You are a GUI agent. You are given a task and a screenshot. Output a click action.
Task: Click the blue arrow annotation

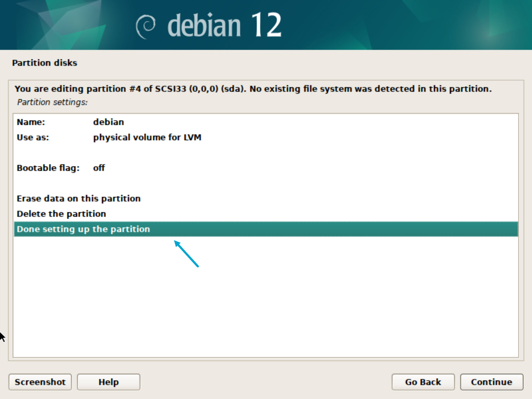tap(186, 254)
